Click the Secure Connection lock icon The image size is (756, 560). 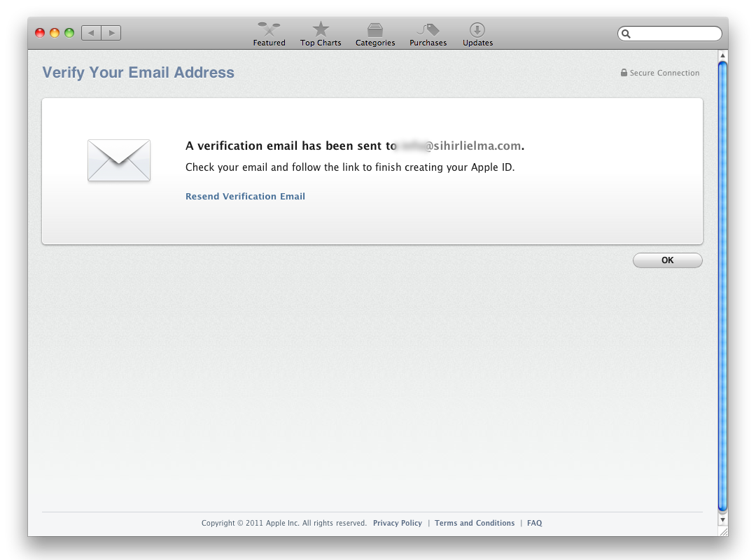tap(624, 72)
